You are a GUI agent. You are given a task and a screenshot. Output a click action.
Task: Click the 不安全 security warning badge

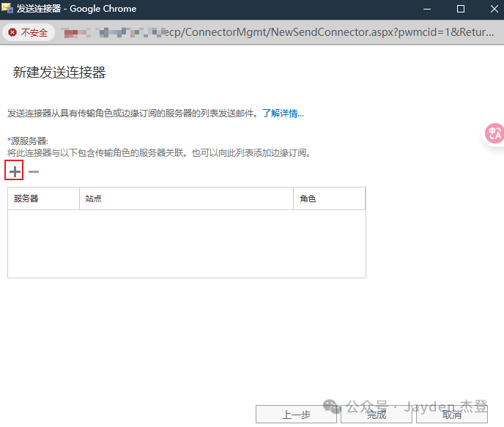coord(29,33)
